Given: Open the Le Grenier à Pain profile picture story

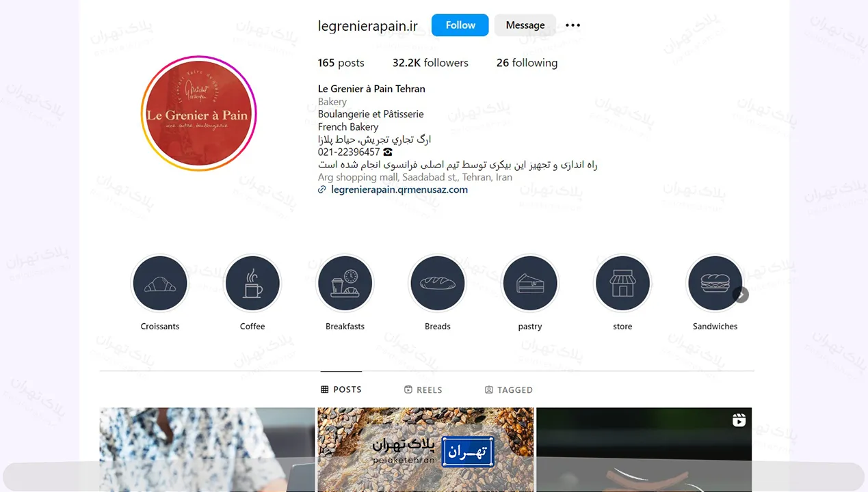Looking at the screenshot, I should [x=199, y=113].
